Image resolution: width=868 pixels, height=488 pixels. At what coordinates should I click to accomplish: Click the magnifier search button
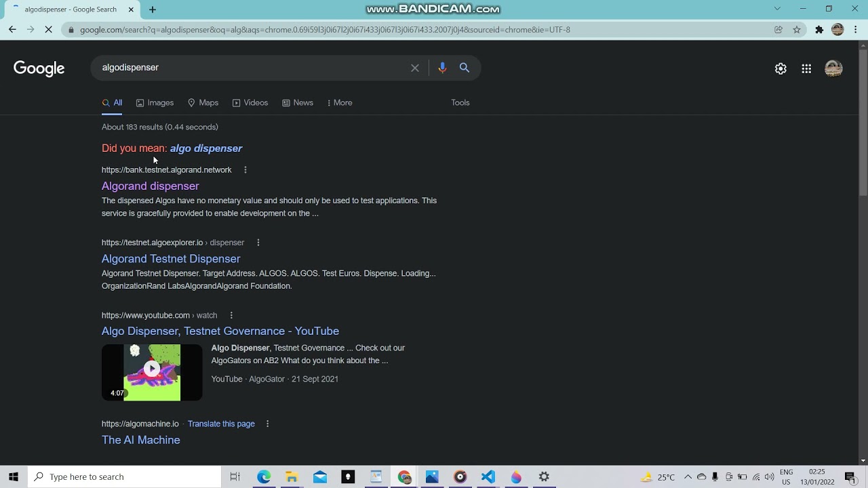465,68
